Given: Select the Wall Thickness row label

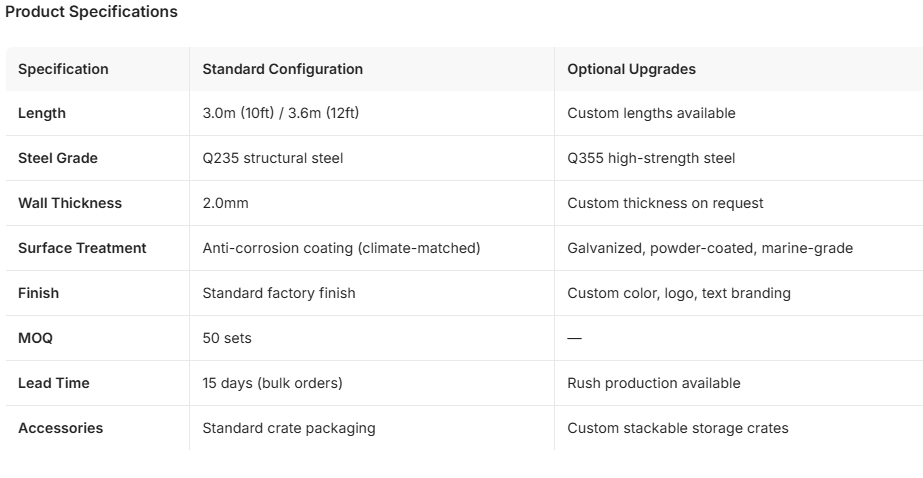Looking at the screenshot, I should click(70, 203).
